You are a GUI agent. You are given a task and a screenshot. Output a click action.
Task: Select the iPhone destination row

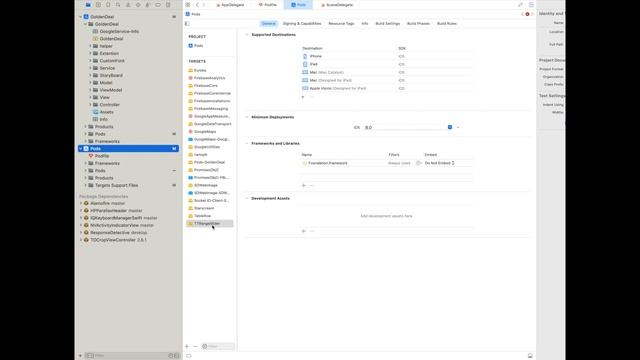tap(387, 56)
